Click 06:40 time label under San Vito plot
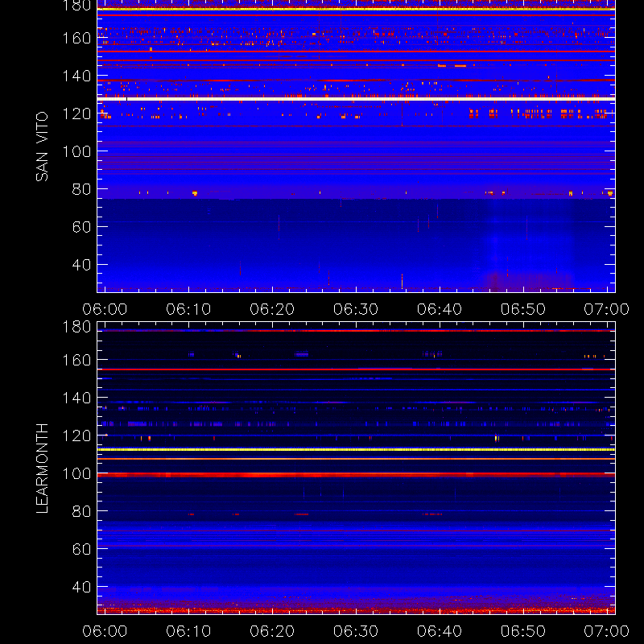This screenshot has width=644, height=644. (x=440, y=309)
